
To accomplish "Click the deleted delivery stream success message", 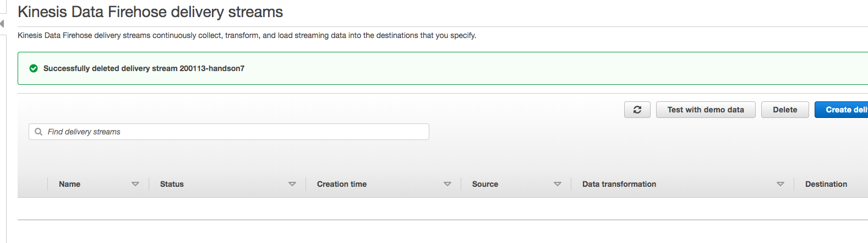I will (144, 68).
